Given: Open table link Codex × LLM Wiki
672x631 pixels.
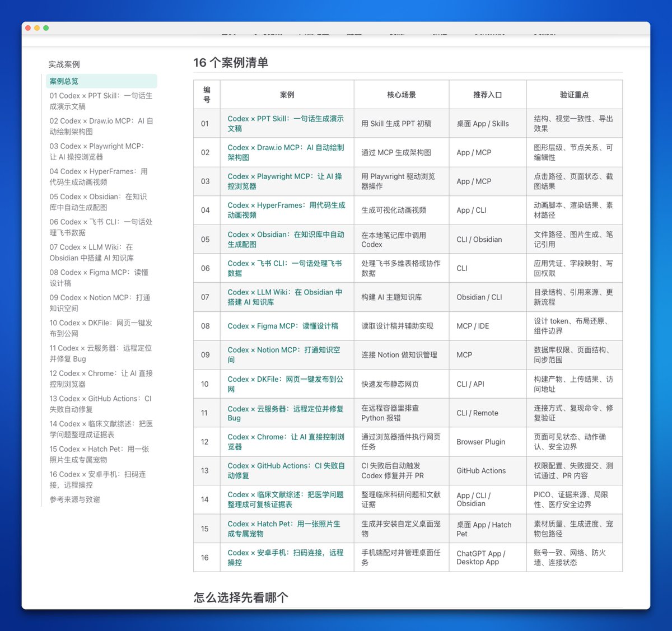Looking at the screenshot, I should [x=284, y=297].
